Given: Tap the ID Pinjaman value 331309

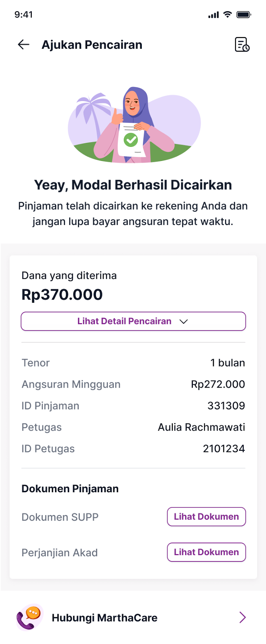Looking at the screenshot, I should point(226,406).
